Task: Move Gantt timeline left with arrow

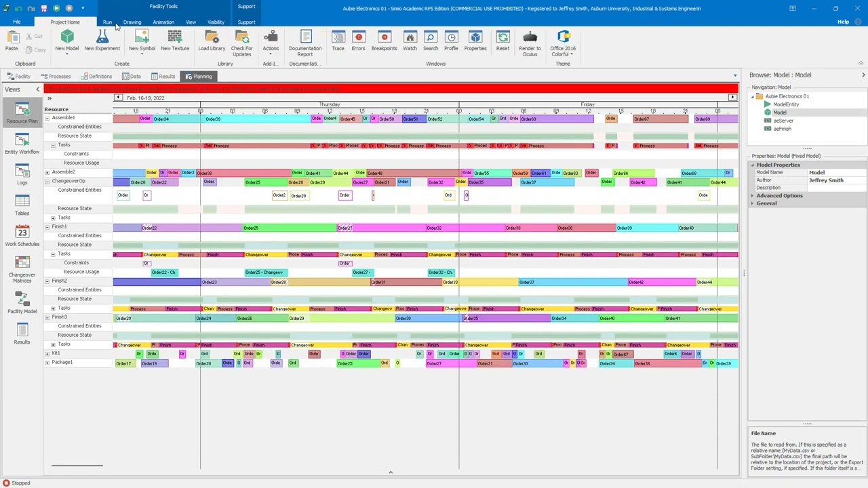Action: click(118, 98)
